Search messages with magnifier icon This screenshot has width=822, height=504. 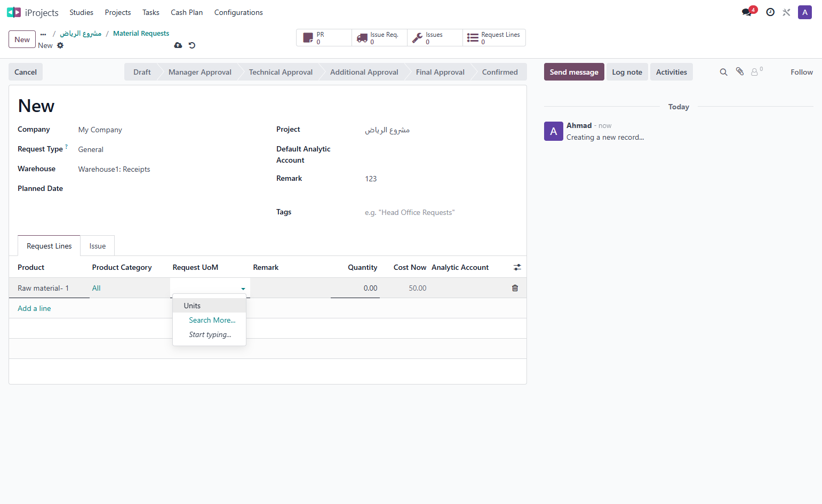[x=724, y=72]
